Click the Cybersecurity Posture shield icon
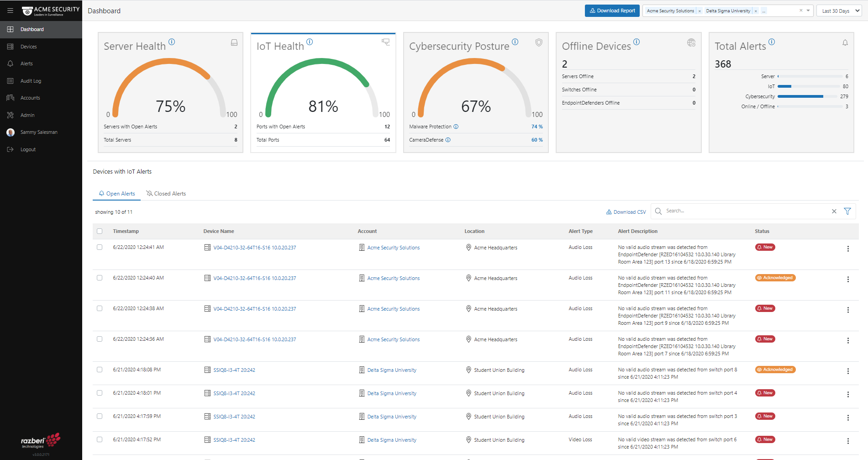This screenshot has height=460, width=868. pos(539,42)
